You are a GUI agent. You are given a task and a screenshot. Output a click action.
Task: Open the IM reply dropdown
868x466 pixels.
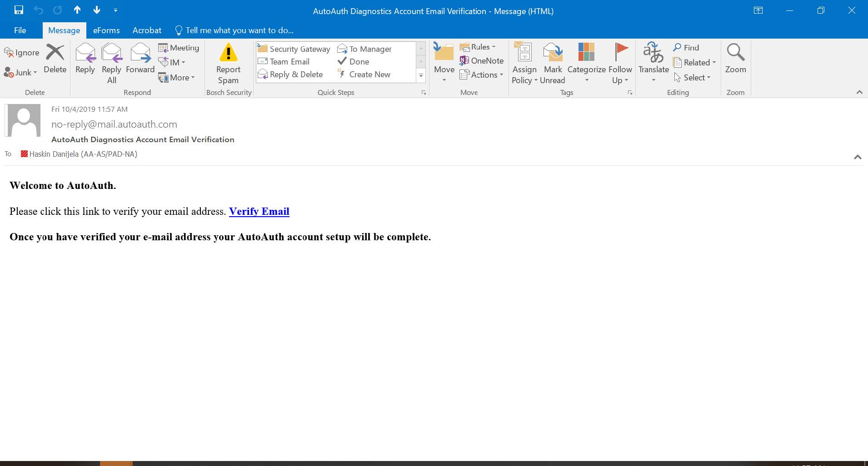coord(172,62)
